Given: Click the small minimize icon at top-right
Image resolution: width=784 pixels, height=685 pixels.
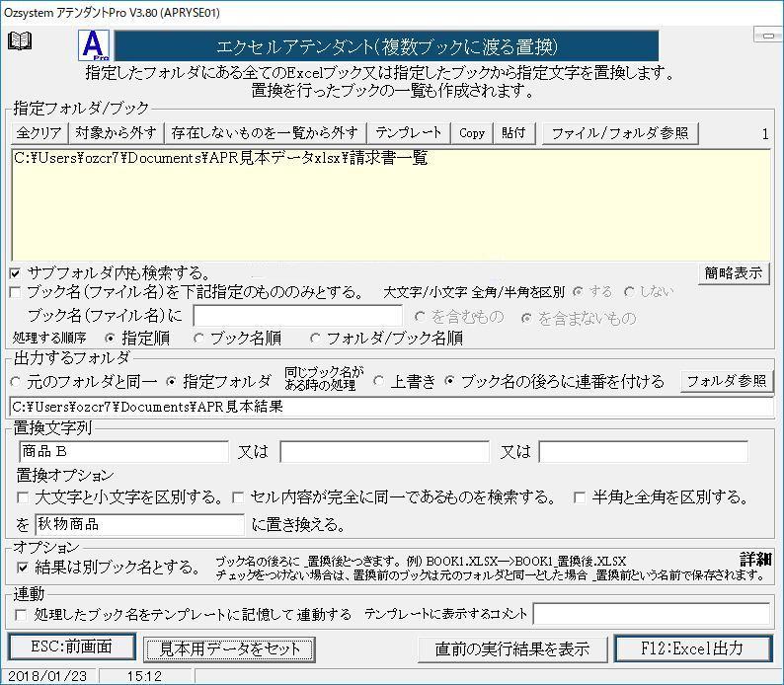Looking at the screenshot, I should point(767,36).
